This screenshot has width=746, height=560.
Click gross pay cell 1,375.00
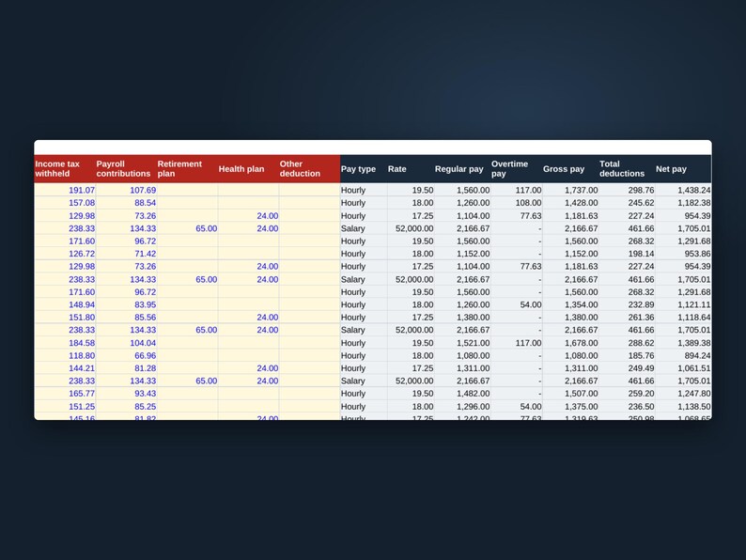[570, 406]
